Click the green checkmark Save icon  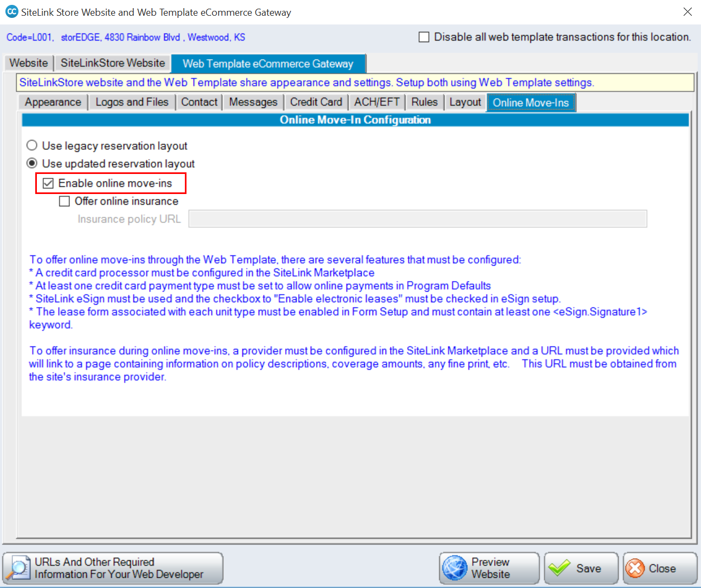click(x=559, y=568)
